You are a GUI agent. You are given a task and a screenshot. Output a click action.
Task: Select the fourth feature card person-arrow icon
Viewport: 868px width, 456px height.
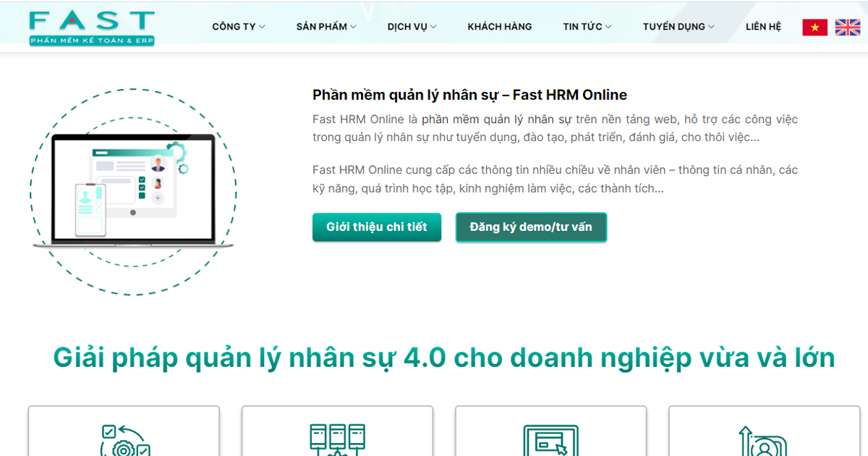pyautogui.click(x=763, y=440)
